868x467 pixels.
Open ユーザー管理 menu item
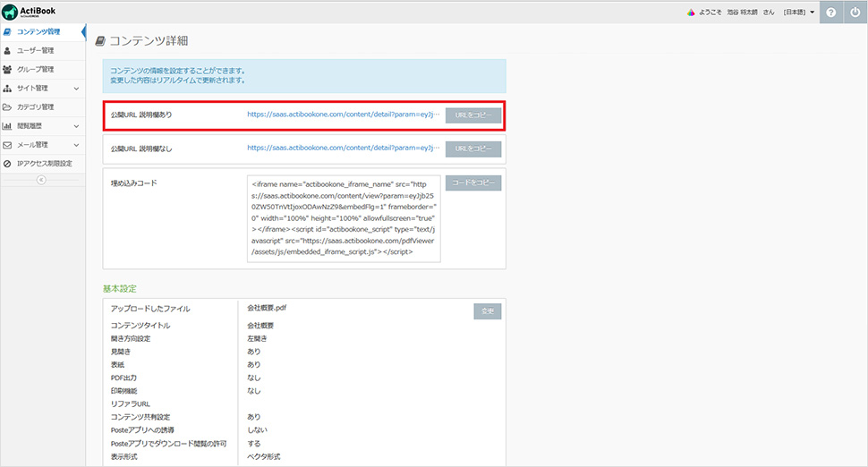pos(42,50)
